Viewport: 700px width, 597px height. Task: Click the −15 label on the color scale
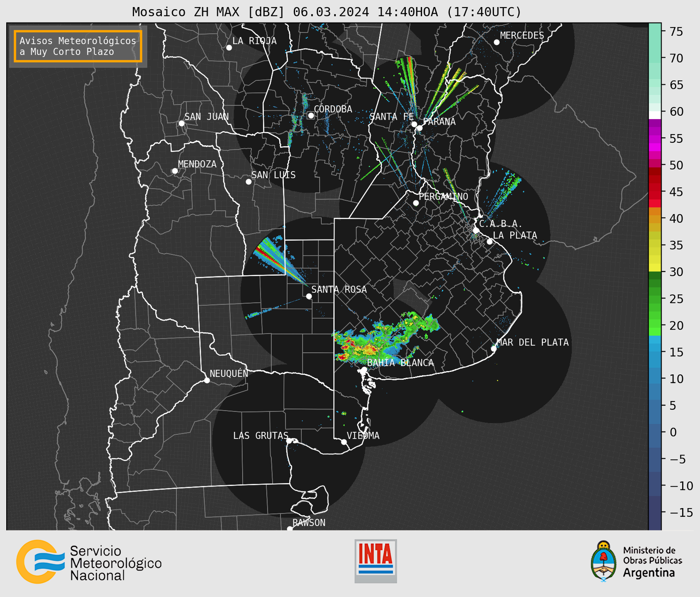(x=681, y=512)
